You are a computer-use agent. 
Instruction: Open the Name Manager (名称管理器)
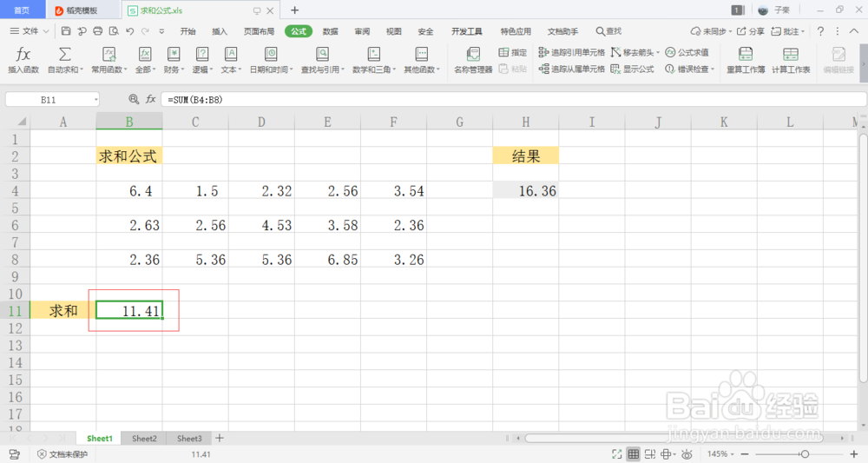pyautogui.click(x=473, y=60)
